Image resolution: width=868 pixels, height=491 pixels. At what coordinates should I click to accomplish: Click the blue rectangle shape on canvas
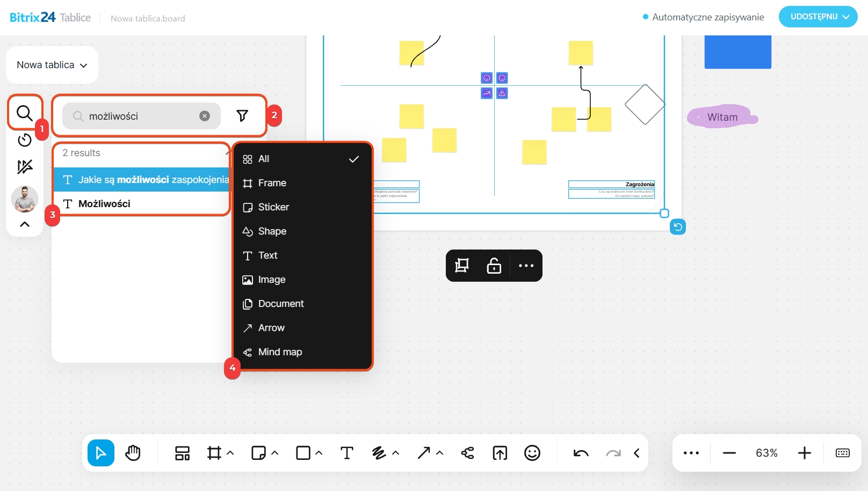tap(737, 52)
